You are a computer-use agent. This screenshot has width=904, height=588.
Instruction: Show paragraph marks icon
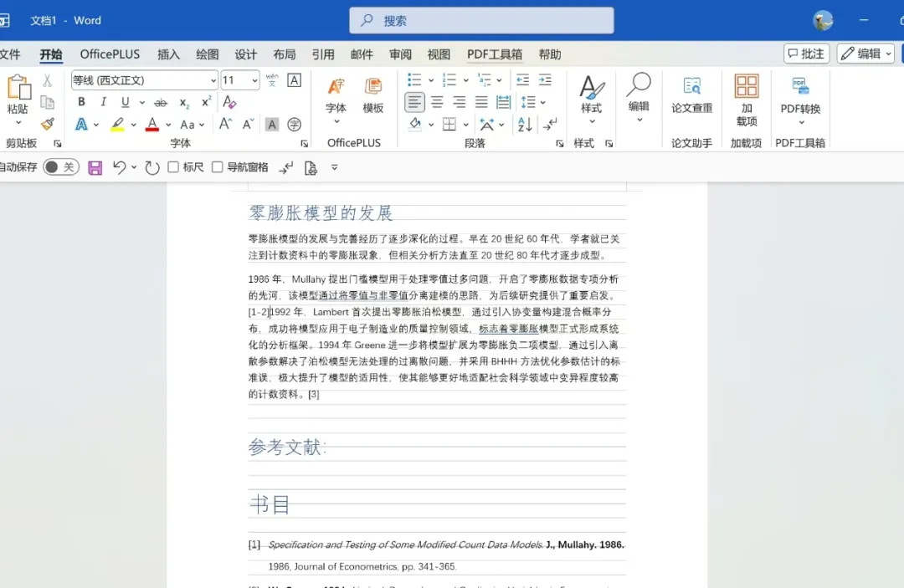pyautogui.click(x=550, y=125)
